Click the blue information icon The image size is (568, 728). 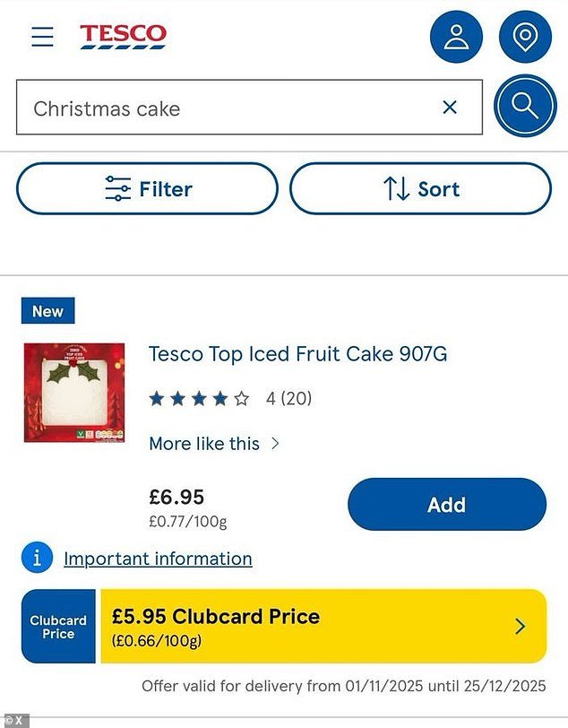point(37,558)
